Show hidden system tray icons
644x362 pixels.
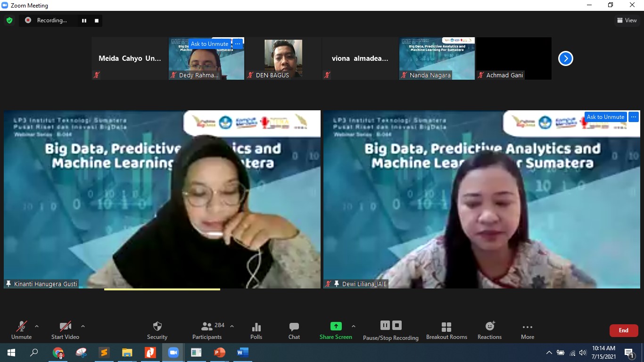tap(549, 353)
